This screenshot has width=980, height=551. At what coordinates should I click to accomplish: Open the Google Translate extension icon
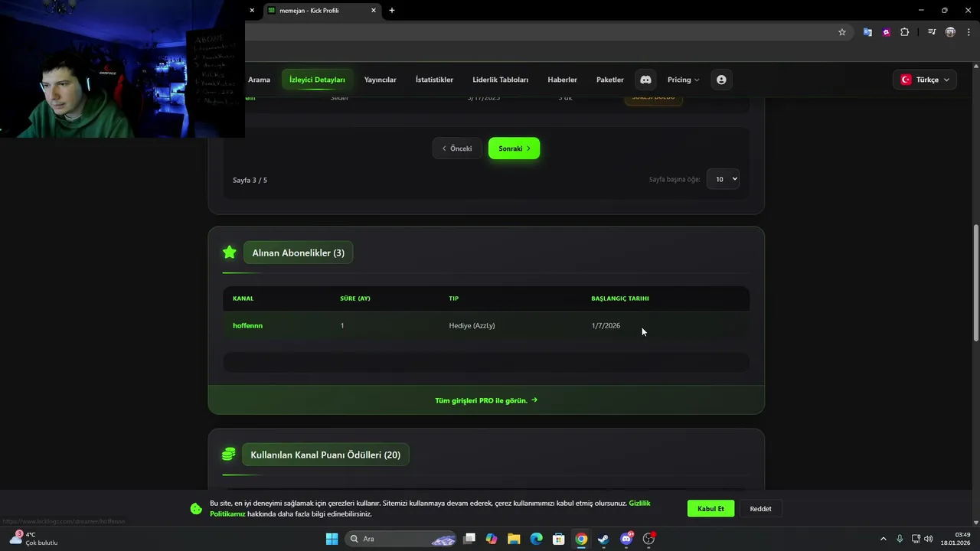pos(867,32)
